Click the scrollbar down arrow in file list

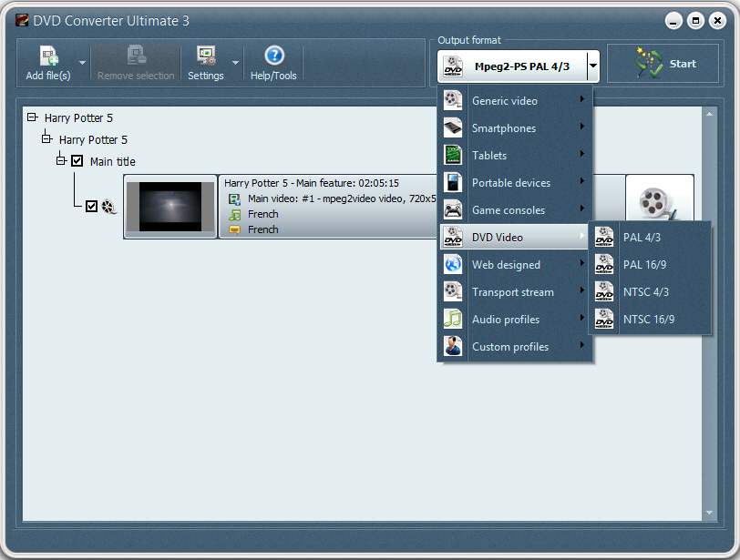709,513
